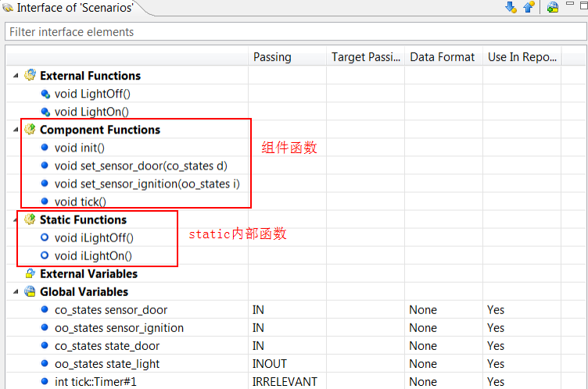
Task: Collapse the Global Variables tree node
Action: tap(16, 291)
